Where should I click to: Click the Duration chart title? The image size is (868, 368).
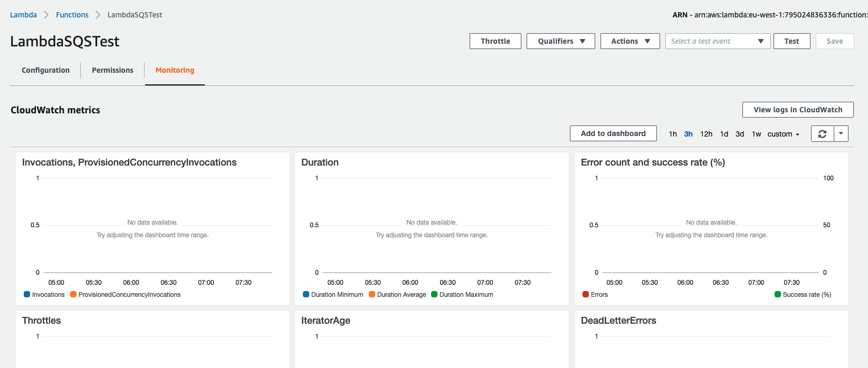[x=320, y=162]
